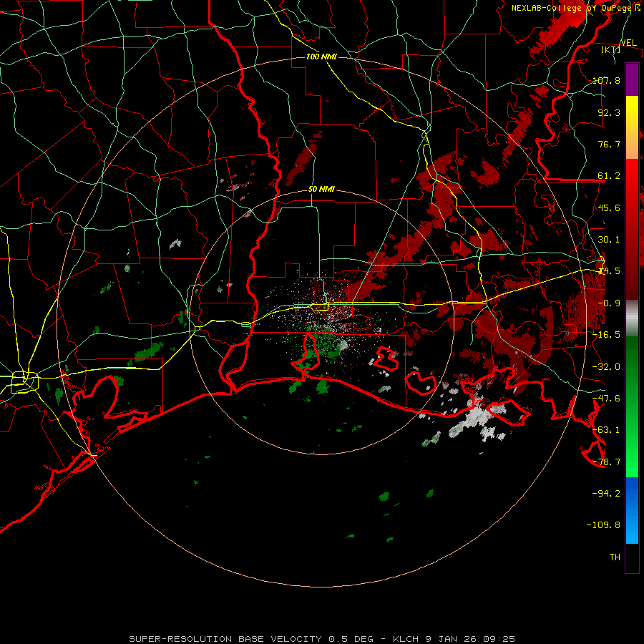This screenshot has width=644, height=644.
Task: Click the Super-Resolution Base Velocity caption
Action: pyautogui.click(x=322, y=639)
